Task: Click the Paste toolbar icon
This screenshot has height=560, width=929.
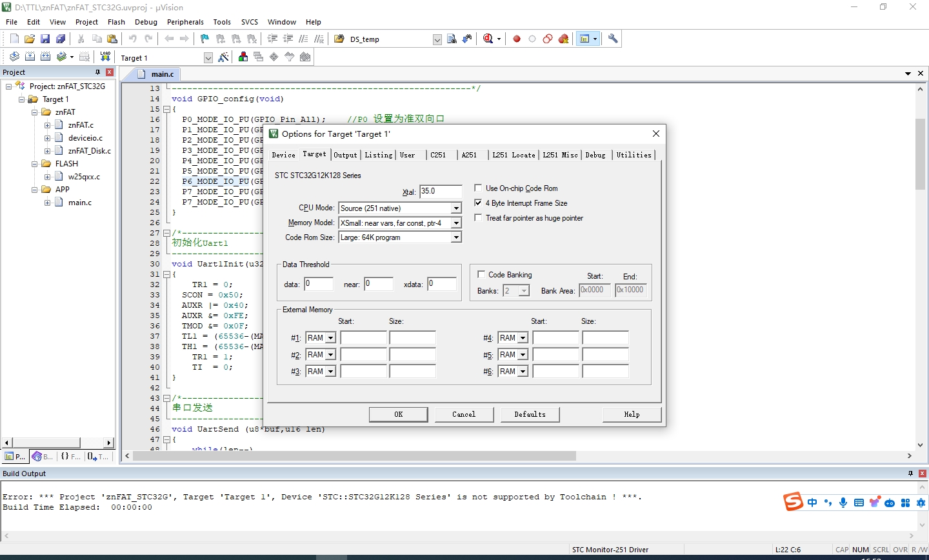Action: click(112, 39)
